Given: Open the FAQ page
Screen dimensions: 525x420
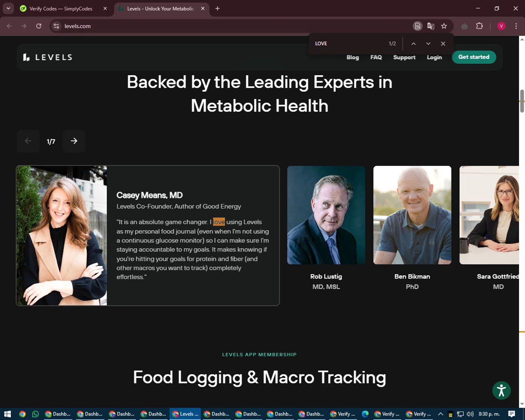Looking at the screenshot, I should [376, 57].
